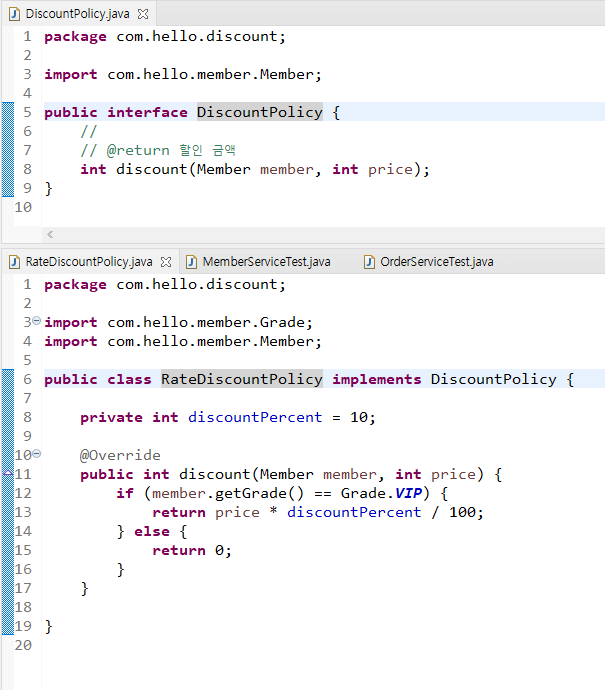Click 'return 0;' statement
The image size is (605, 690).
point(192,550)
